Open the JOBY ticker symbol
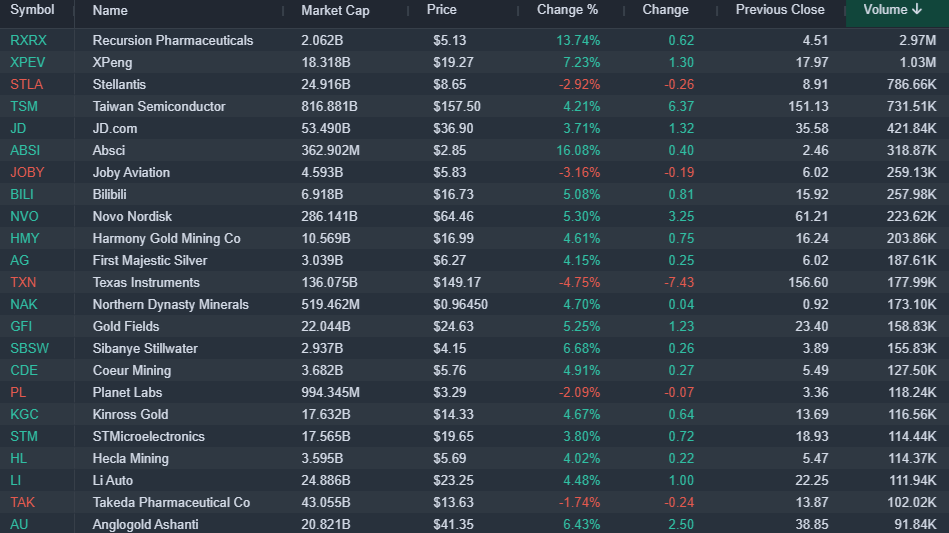949x533 pixels. click(x=27, y=172)
